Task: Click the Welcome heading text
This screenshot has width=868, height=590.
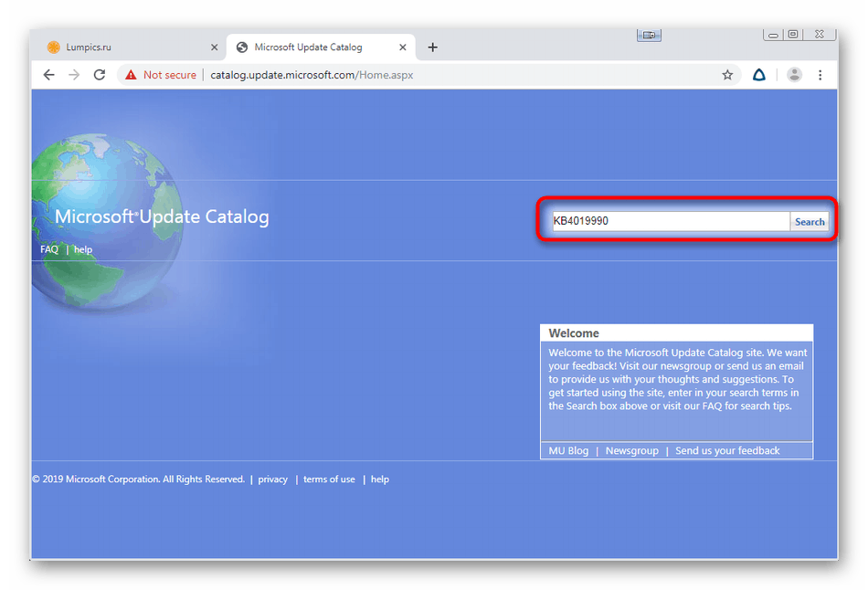Action: point(574,333)
